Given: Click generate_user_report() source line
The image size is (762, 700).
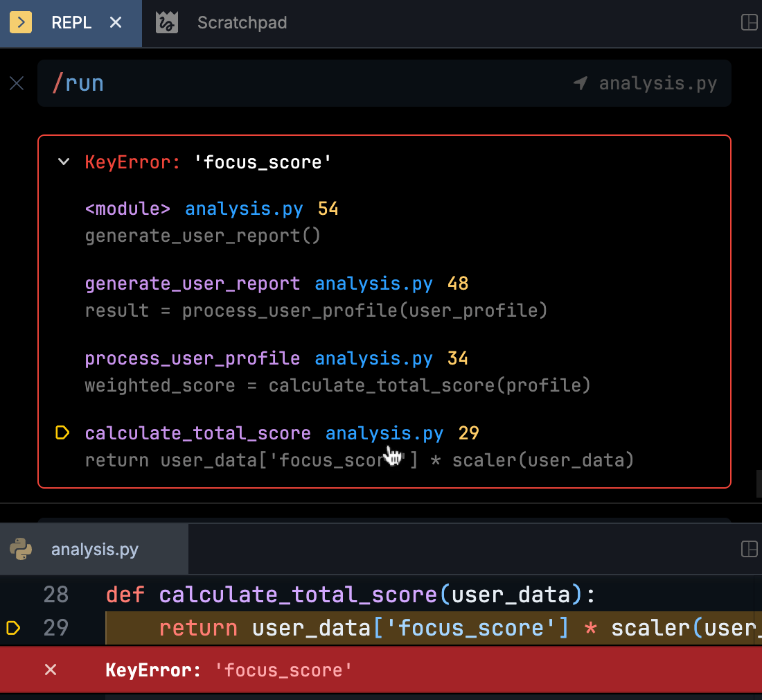Looking at the screenshot, I should [203, 236].
